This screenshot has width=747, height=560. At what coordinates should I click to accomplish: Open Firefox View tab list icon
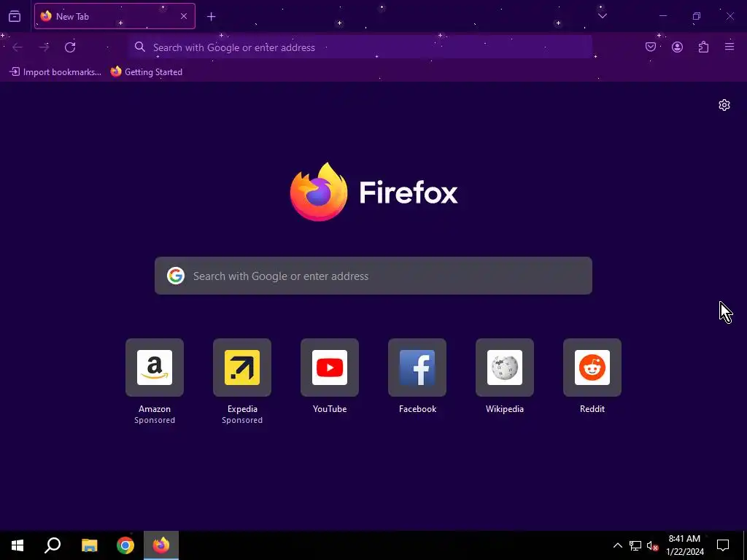pos(15,16)
